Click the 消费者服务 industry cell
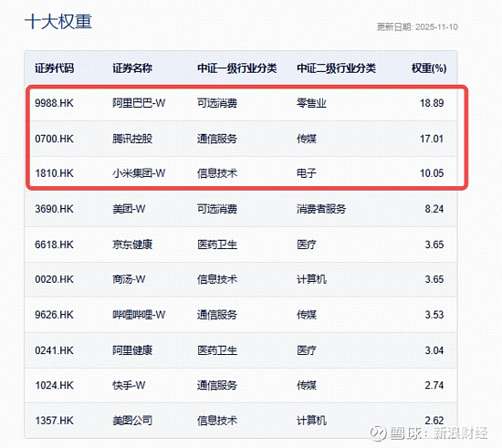Viewport: 502px width, 448px height. click(321, 209)
